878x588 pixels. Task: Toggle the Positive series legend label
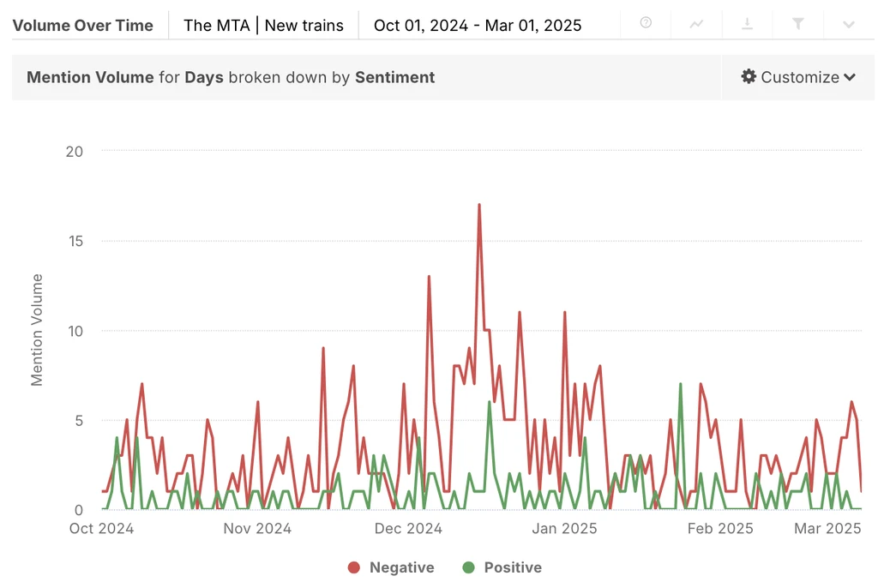512,567
